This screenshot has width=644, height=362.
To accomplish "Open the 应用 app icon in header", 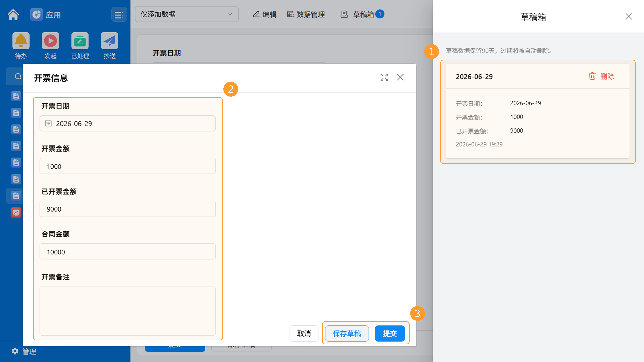I will [x=37, y=14].
